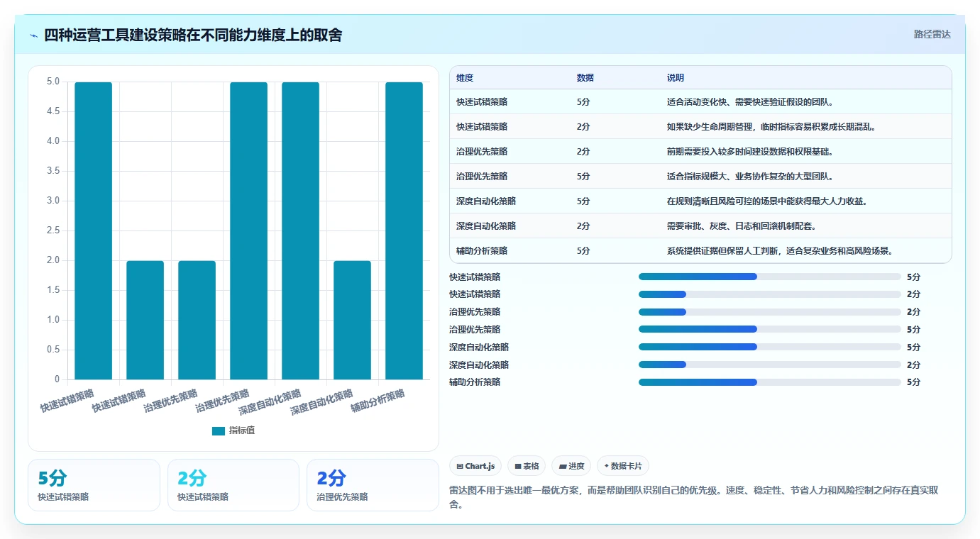Viewport: 980px width, 539px height.
Task: Select row 在规则清晰且风险可控的场景中能获得最大人力收益
Action: 700,201
